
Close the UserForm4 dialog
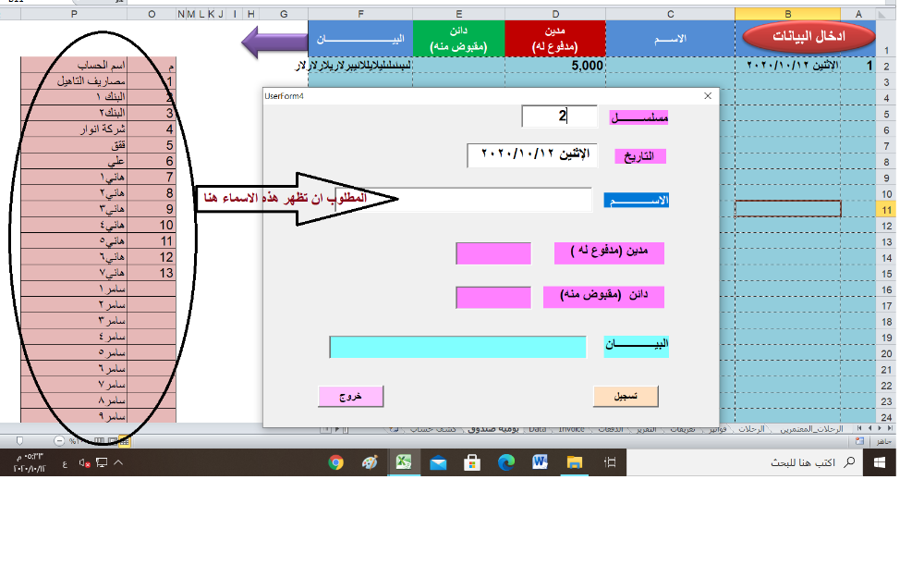tap(708, 96)
